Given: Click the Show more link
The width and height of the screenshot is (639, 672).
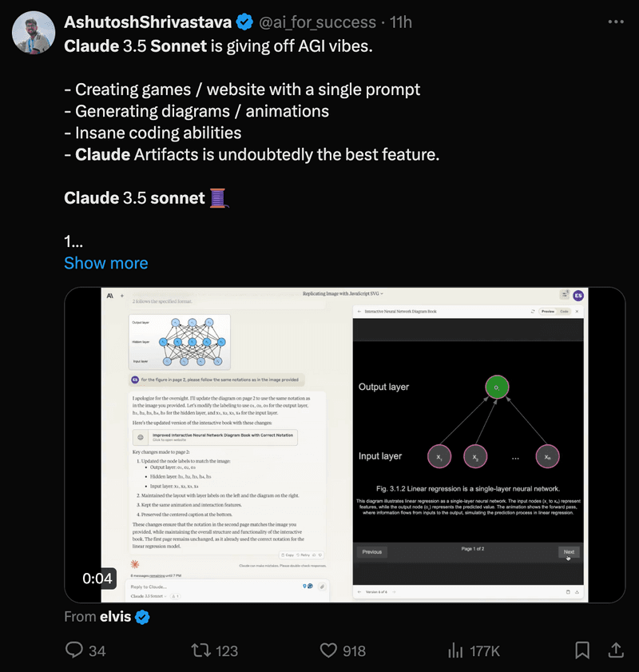Looking at the screenshot, I should (105, 263).
